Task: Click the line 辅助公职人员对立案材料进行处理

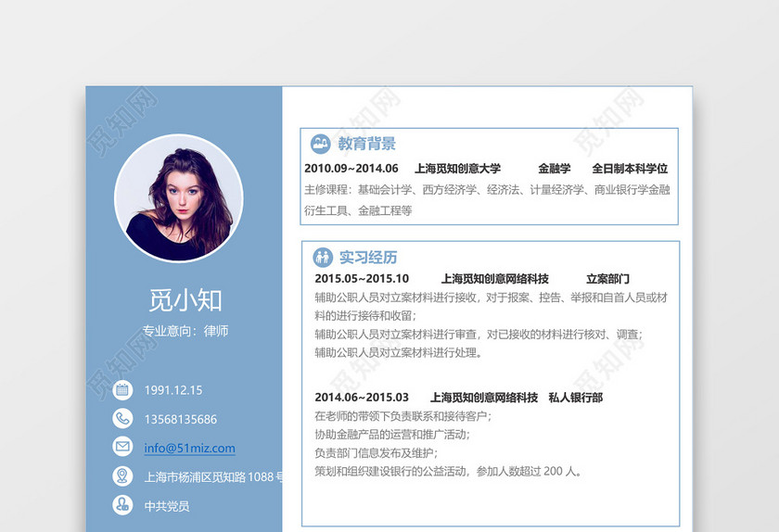Action: 399,353
